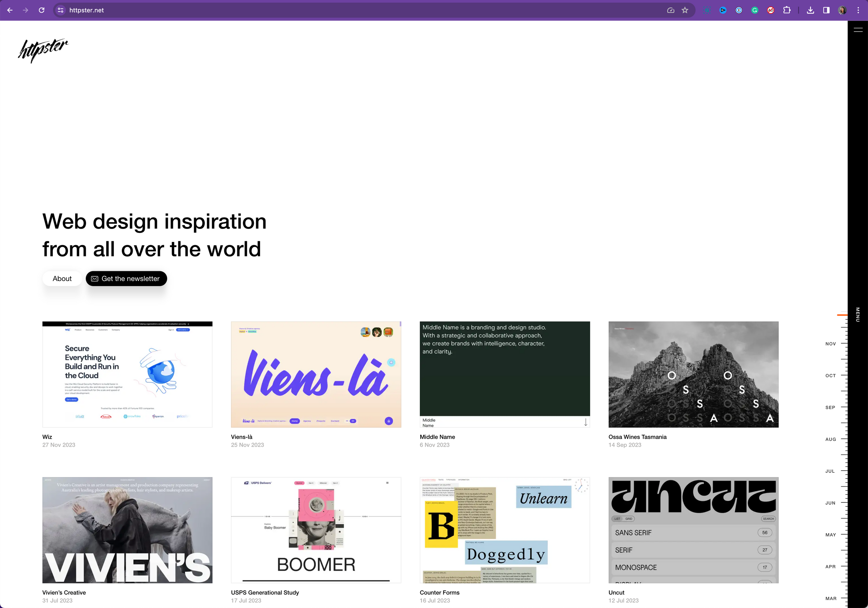The height and width of the screenshot is (608, 868).
Task: Bookmark the page with the star icon
Action: (x=685, y=10)
